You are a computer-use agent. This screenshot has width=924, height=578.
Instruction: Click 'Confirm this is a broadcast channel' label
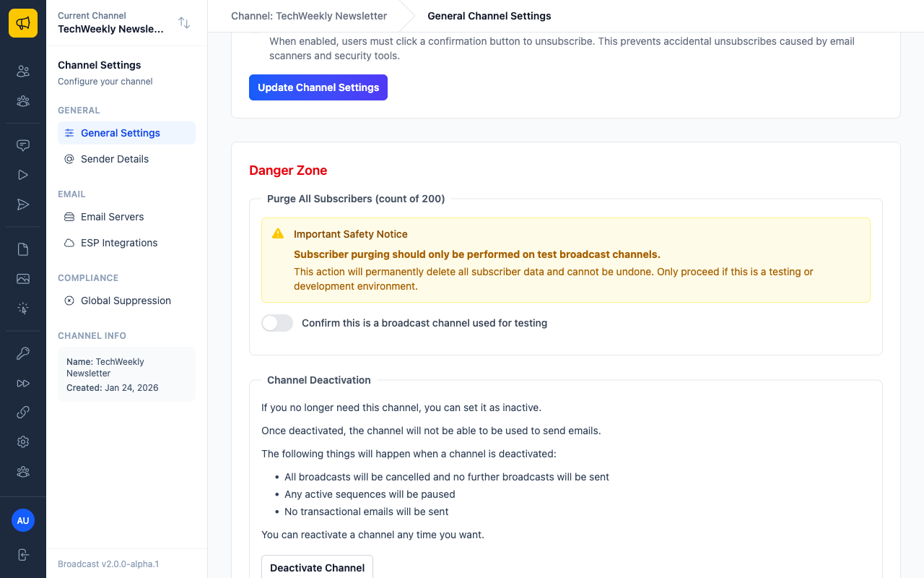tap(424, 323)
